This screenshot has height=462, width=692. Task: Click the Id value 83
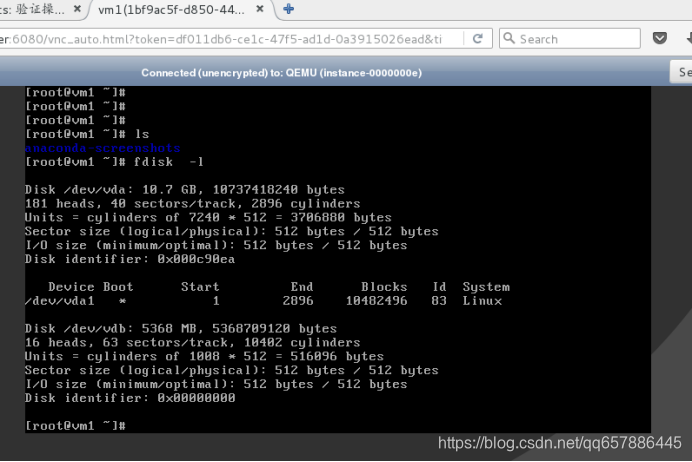click(x=439, y=301)
